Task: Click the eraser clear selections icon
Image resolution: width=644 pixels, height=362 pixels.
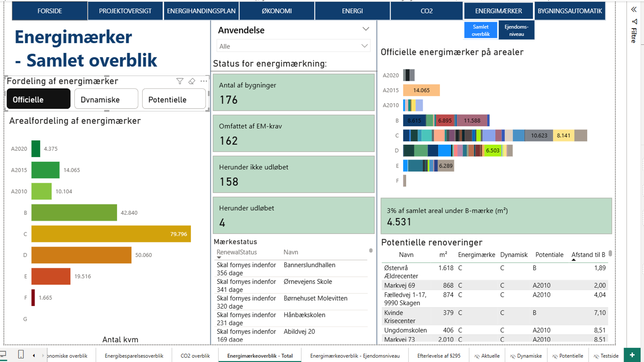Action: tap(192, 81)
